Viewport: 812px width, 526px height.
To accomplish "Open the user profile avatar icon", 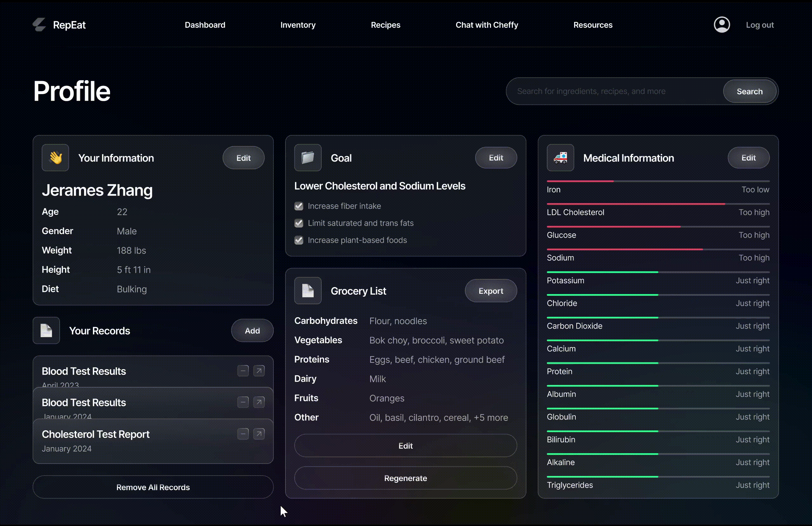I will [x=722, y=24].
